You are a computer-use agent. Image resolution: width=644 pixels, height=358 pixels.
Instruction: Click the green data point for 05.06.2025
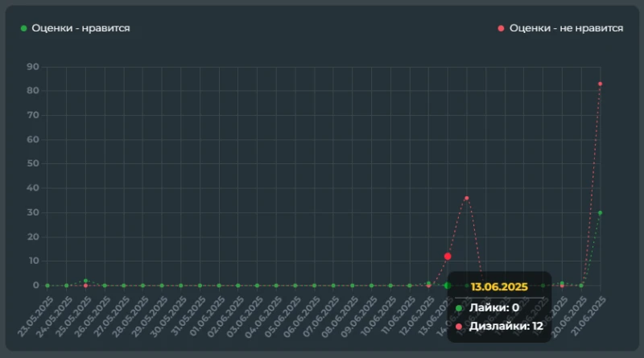click(x=295, y=286)
